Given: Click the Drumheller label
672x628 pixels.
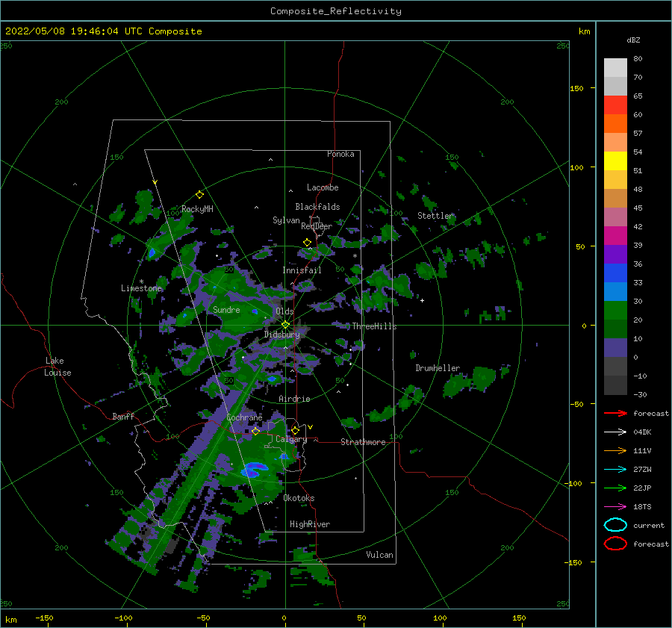Looking at the screenshot, I should pos(438,368).
